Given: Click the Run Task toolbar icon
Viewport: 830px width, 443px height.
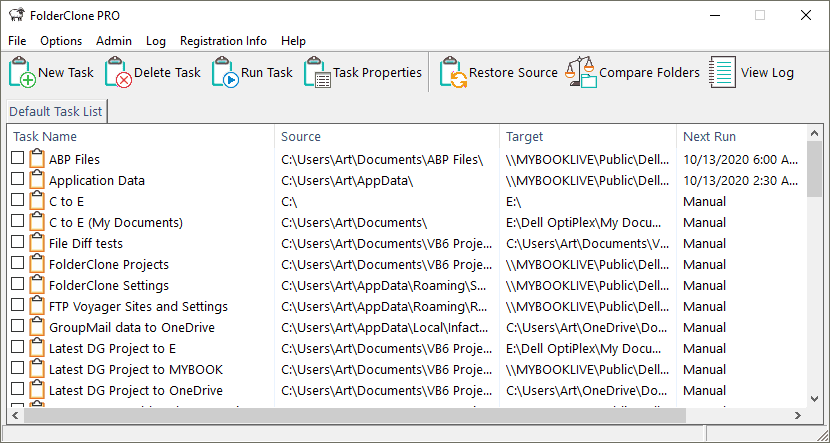Looking at the screenshot, I should pos(225,72).
